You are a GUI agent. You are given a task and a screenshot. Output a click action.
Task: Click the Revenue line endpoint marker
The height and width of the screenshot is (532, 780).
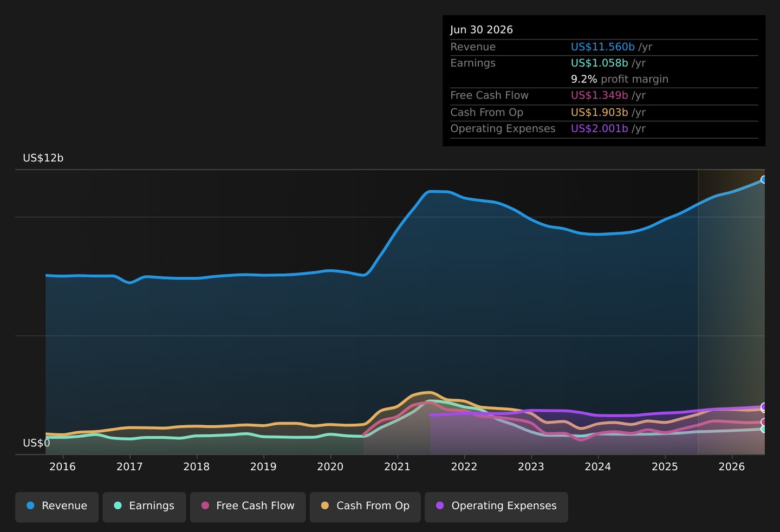coord(764,179)
